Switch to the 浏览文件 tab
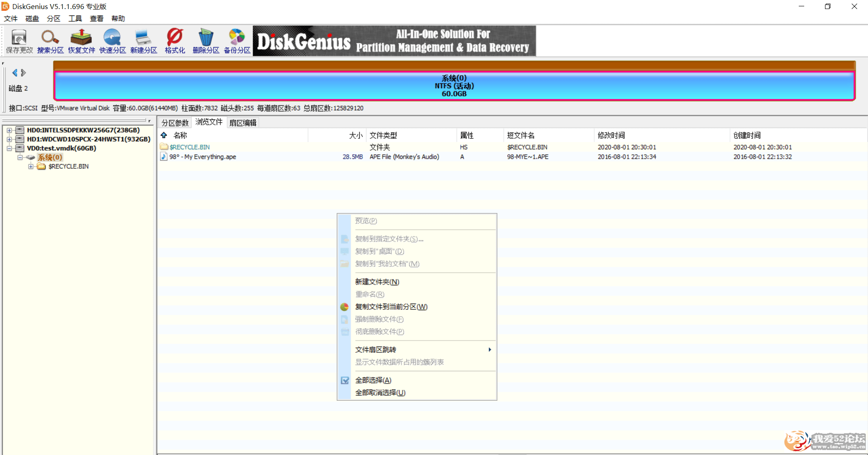Screen dimensions: 868x455 tap(209, 122)
